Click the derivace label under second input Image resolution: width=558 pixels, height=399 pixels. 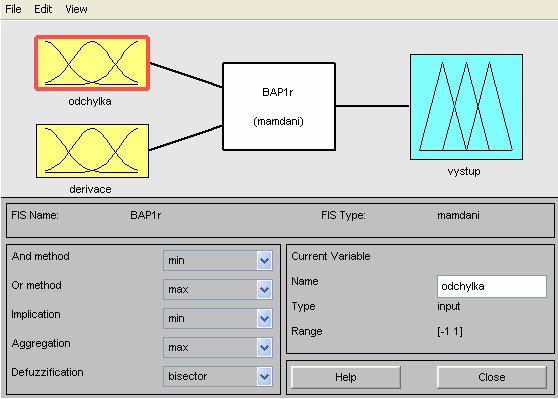click(x=90, y=189)
